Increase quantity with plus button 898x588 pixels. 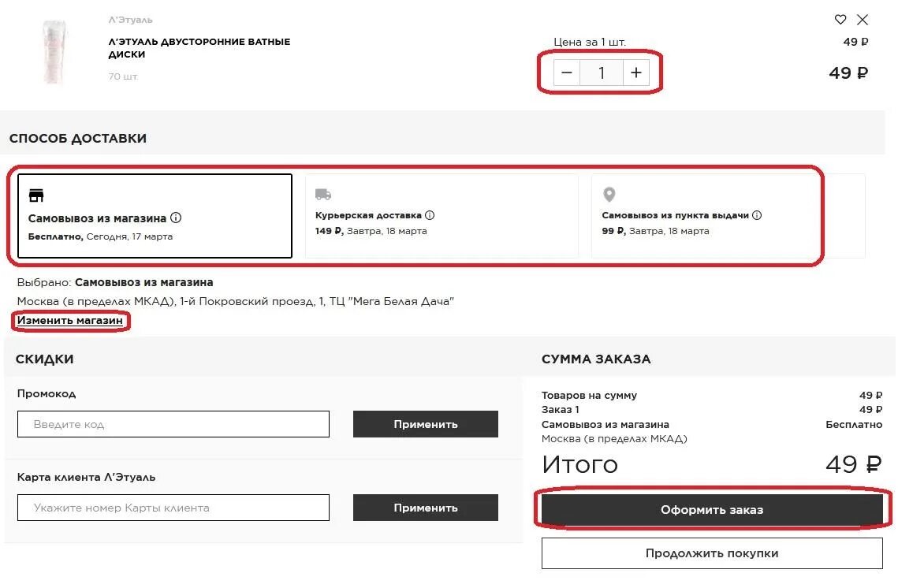pyautogui.click(x=636, y=73)
